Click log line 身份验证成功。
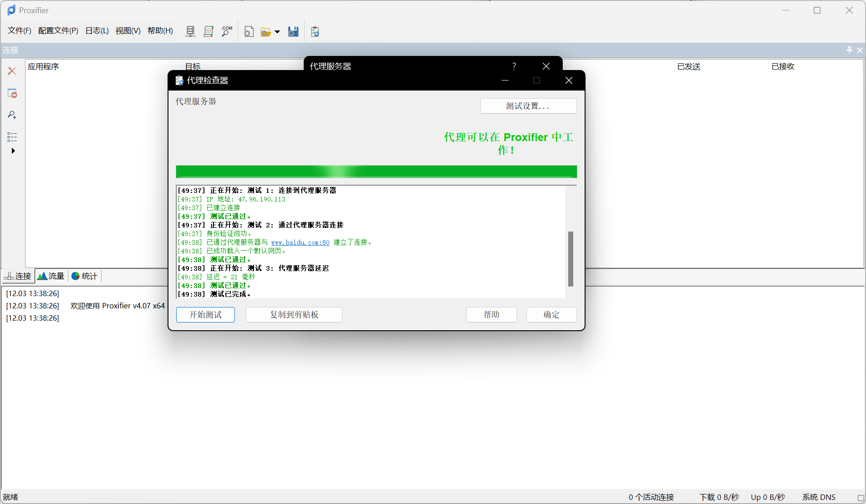The image size is (866, 504). (214, 234)
